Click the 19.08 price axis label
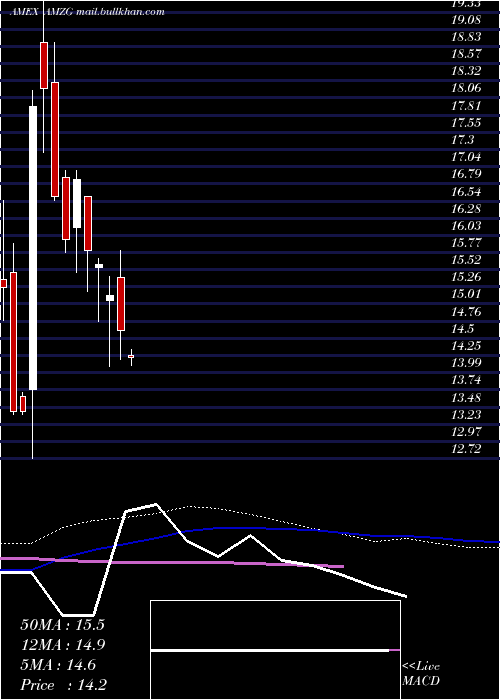The image size is (500, 700). click(466, 20)
